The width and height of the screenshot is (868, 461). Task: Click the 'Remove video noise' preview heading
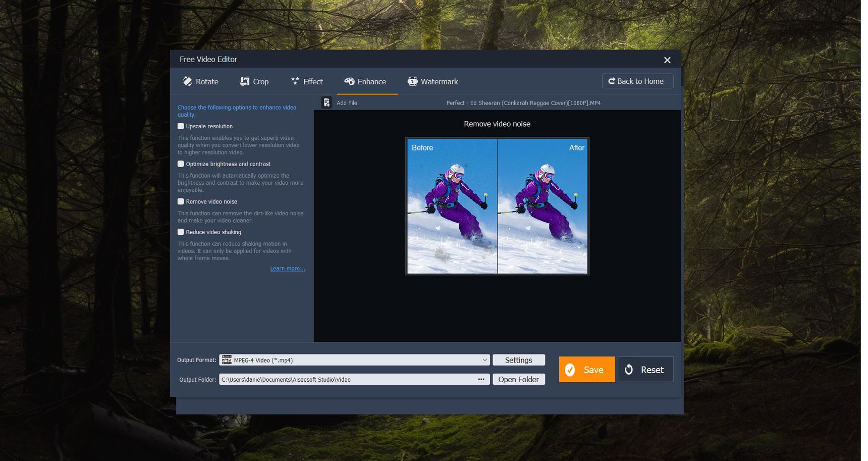click(x=497, y=124)
